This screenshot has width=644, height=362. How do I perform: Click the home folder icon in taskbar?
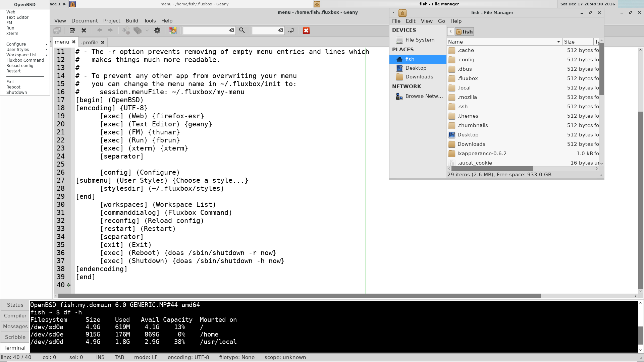pos(317,4)
